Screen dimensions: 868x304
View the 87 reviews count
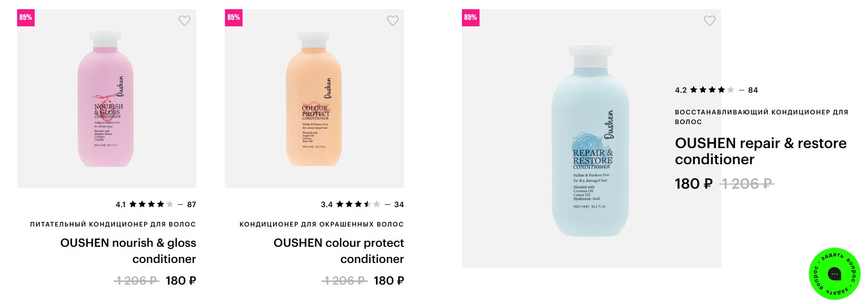click(192, 204)
